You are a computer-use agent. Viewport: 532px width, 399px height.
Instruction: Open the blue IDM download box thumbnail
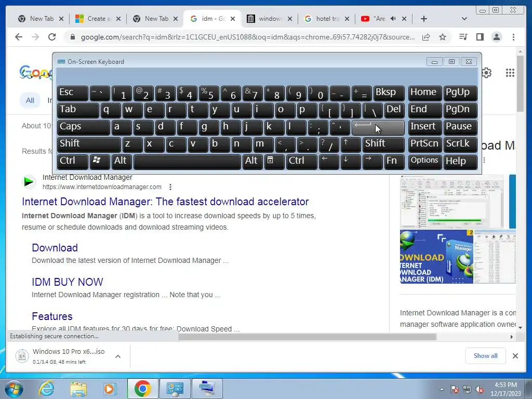(436, 257)
